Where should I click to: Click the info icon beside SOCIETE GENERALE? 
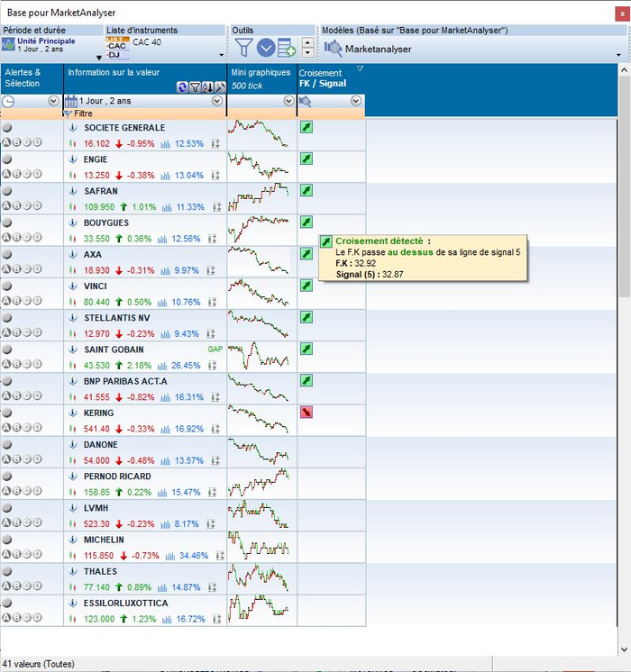coord(73,127)
